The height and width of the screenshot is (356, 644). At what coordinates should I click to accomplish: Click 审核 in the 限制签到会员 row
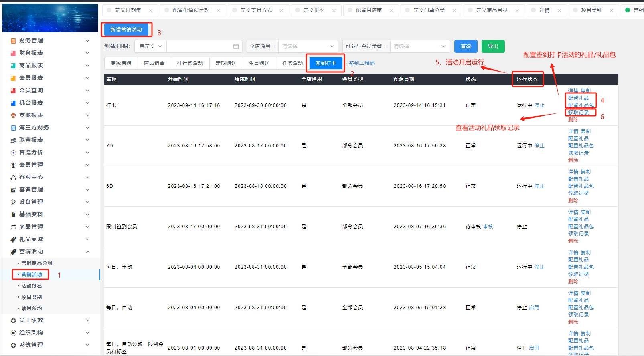tap(488, 227)
